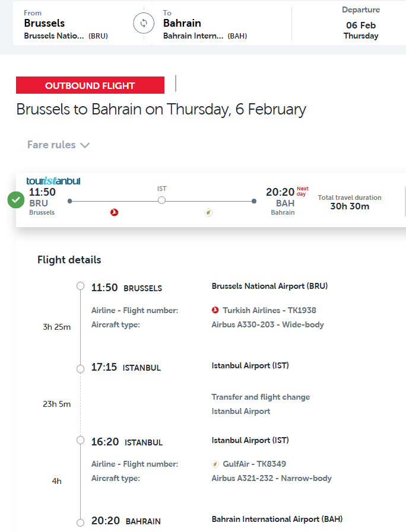This screenshot has width=406, height=532.
Task: Open the From field showing Brussels
Action: (x=65, y=24)
